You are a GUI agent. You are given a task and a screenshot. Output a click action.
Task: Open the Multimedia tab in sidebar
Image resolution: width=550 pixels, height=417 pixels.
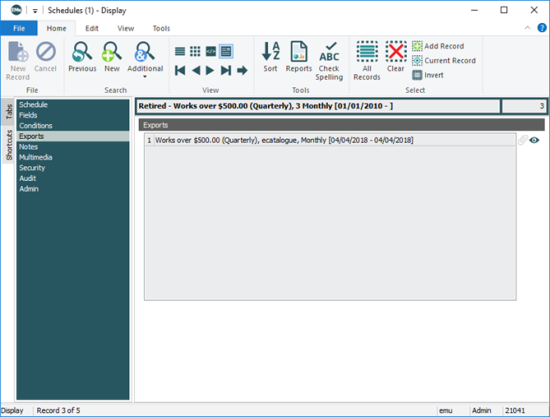coord(73,157)
